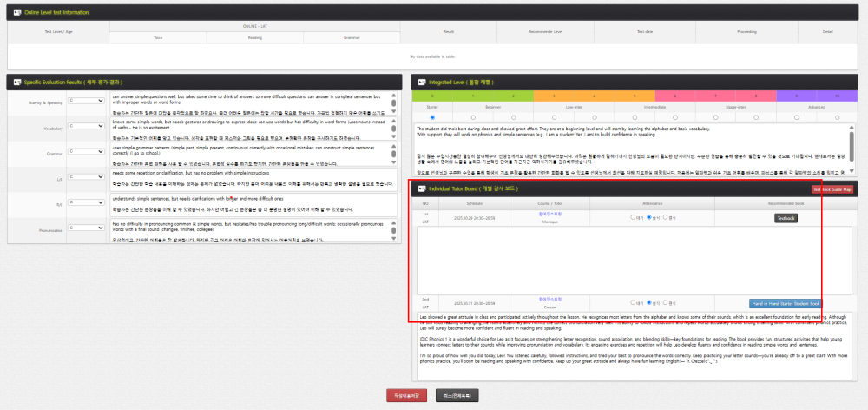Select the level 10 Advanced radio button
Image resolution: width=868 pixels, height=410 pixels.
[838, 116]
